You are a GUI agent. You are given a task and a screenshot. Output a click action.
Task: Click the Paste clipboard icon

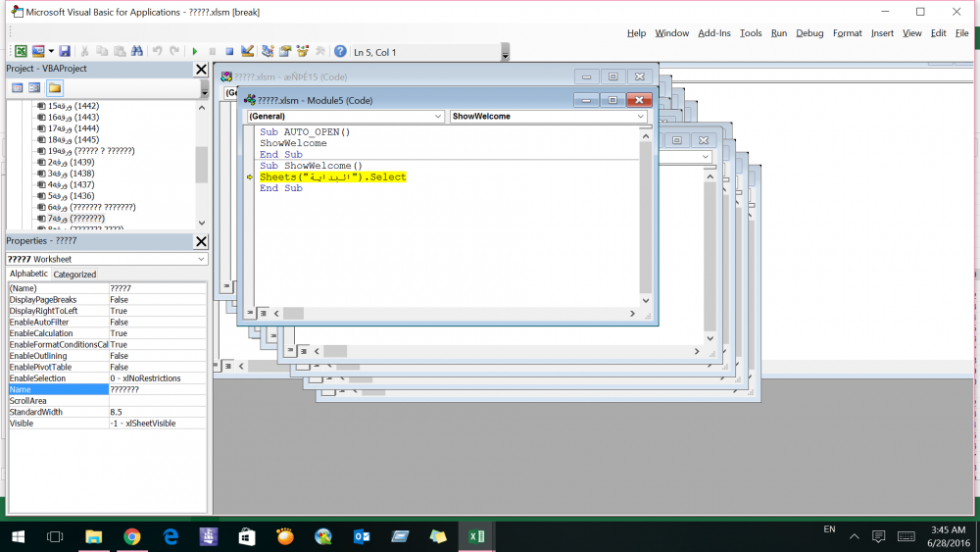120,51
